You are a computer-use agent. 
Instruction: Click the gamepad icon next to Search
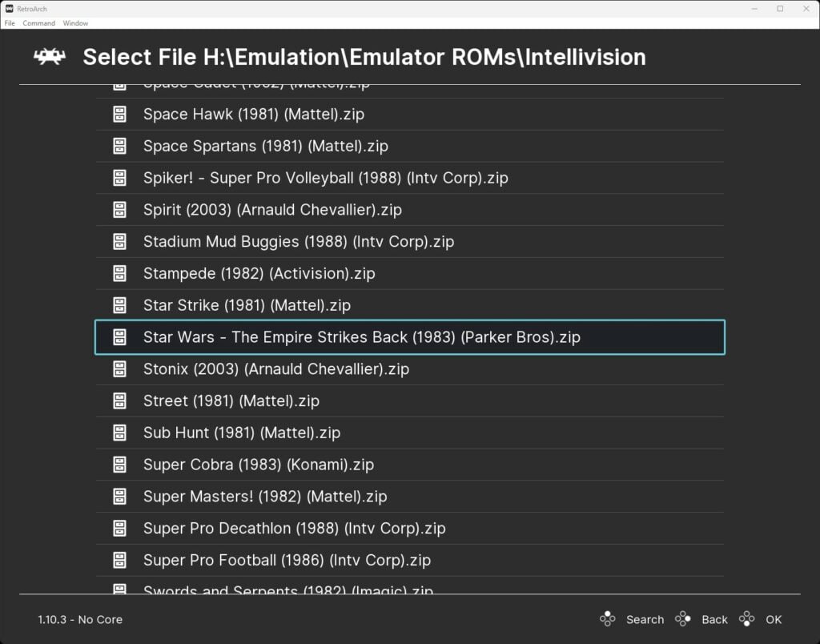(x=607, y=619)
